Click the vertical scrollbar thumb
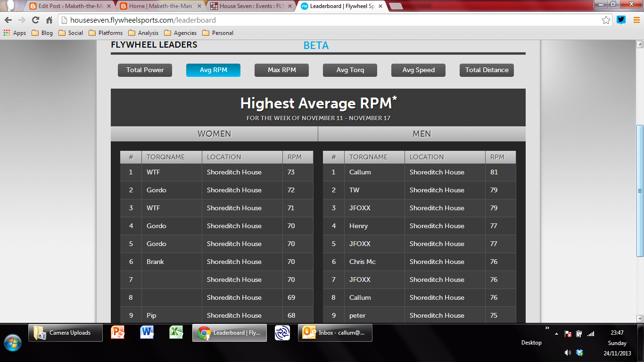The width and height of the screenshot is (644, 362). point(640,191)
